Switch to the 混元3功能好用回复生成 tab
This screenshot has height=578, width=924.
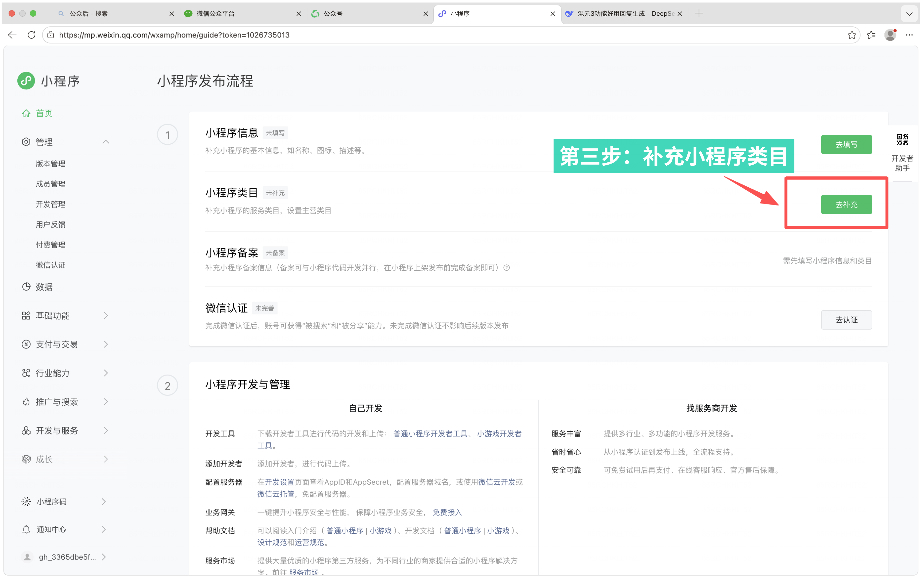tap(624, 14)
